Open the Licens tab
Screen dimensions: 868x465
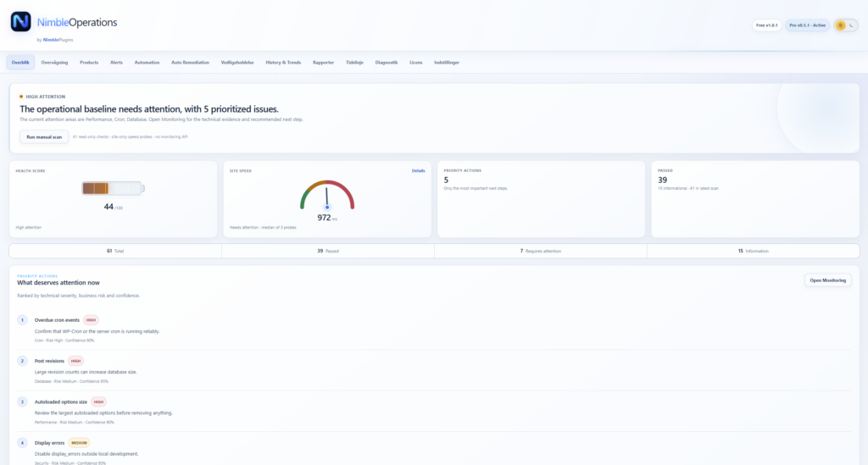(x=415, y=63)
